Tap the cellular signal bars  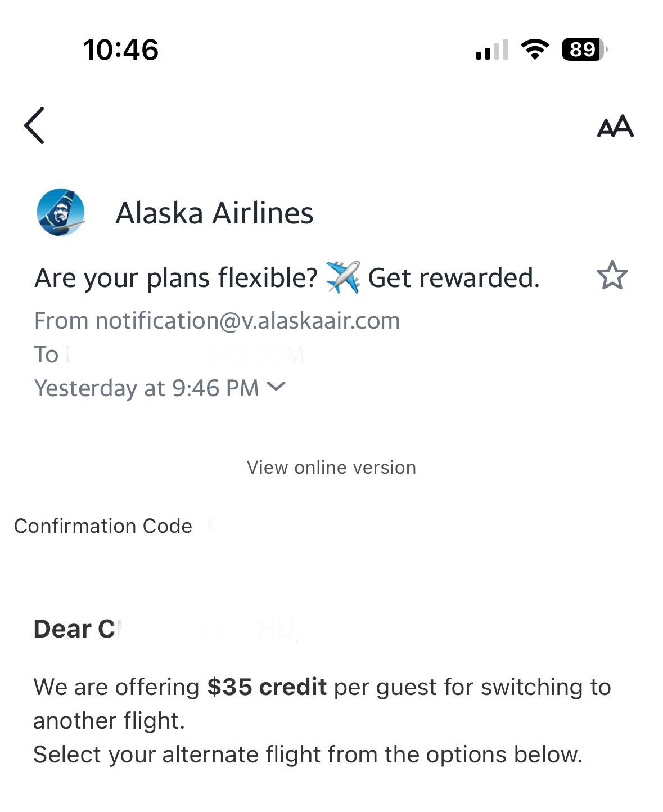(x=492, y=50)
